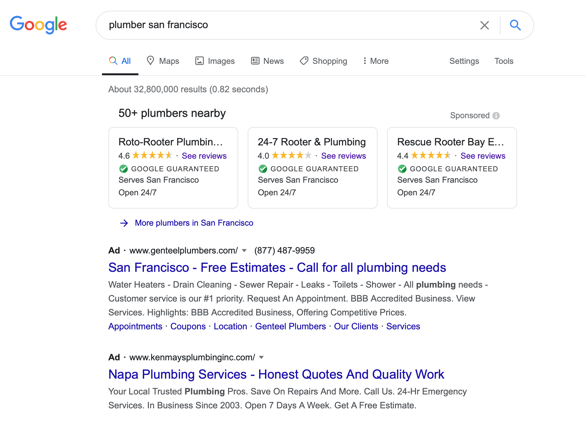Image resolution: width=586 pixels, height=421 pixels.
Task: Click More plumbers in San Francisco link
Action: pyautogui.click(x=194, y=223)
